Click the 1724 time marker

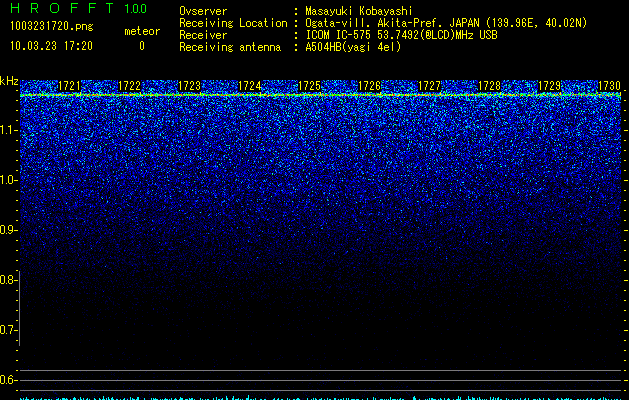[x=250, y=86]
